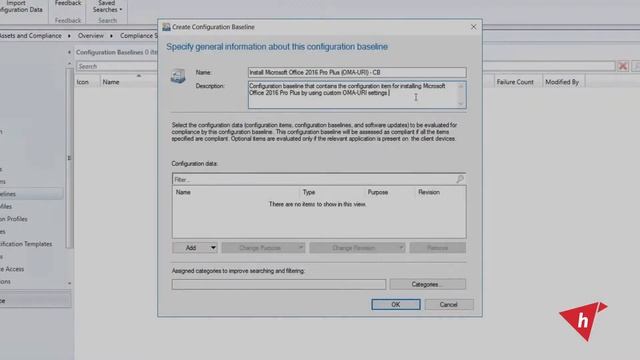The width and height of the screenshot is (640, 360).
Task: Click the Change Revision dropdown
Action: tap(357, 248)
